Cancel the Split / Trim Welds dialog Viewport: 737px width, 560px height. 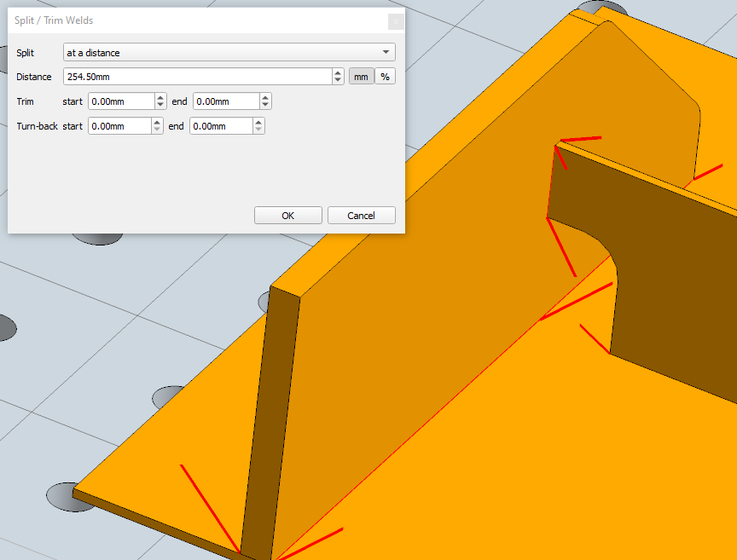[x=361, y=215]
